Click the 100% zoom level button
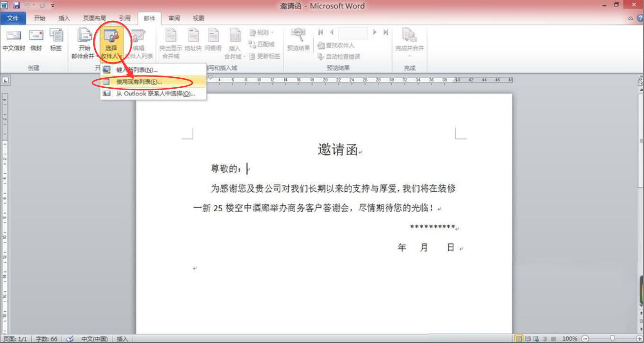 pos(570,339)
